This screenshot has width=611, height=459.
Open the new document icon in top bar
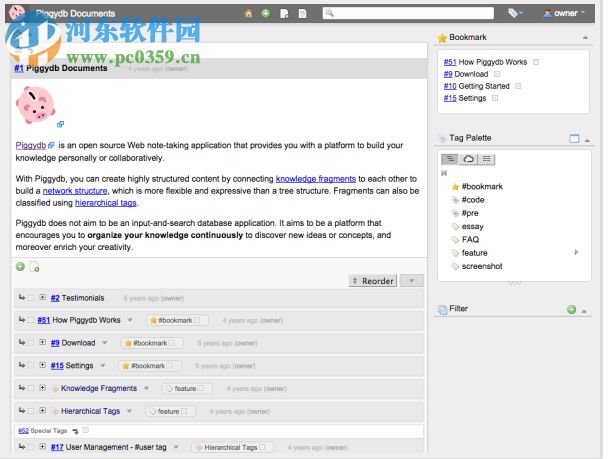coord(284,14)
